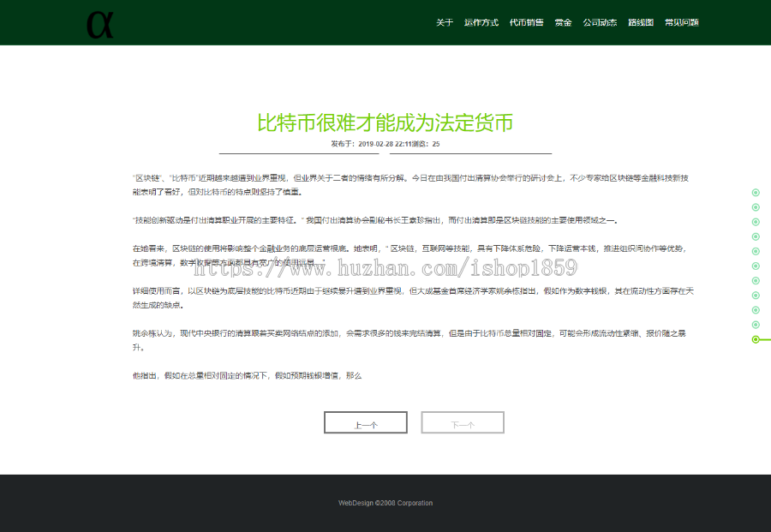This screenshot has height=532, width=771.
Task: Click the paragraph beginning "技能创新驱动
Action: pyautogui.click(x=374, y=220)
